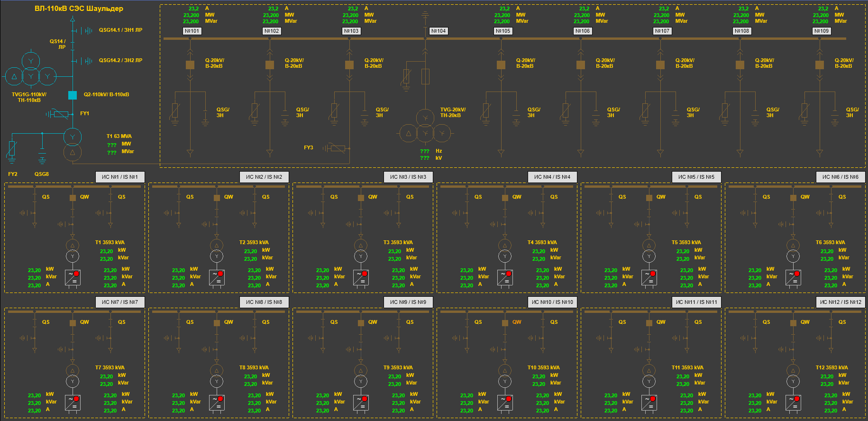Open feeder label №108
This screenshot has height=421, width=868.
coord(742,31)
